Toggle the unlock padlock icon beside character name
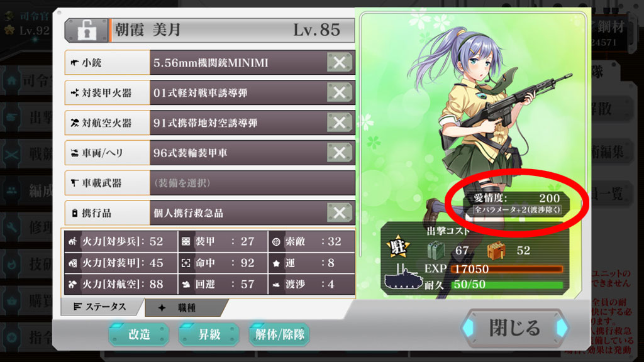The height and width of the screenshot is (362, 644). point(87,30)
